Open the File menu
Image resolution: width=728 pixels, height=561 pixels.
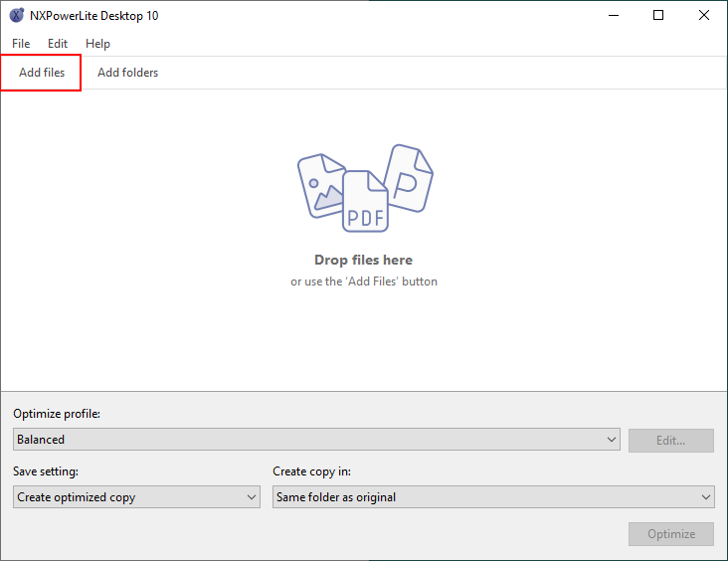pyautogui.click(x=21, y=44)
